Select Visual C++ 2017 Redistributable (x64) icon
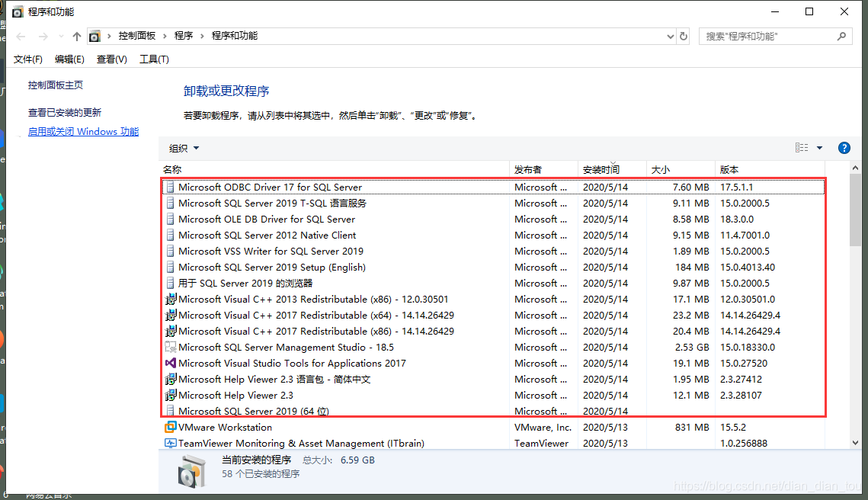The width and height of the screenshot is (868, 500). pyautogui.click(x=171, y=315)
